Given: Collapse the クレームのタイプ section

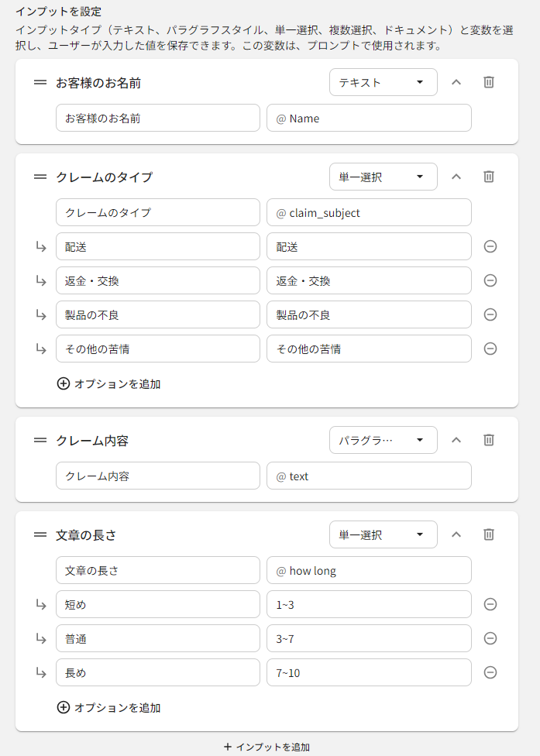Looking at the screenshot, I should tap(456, 177).
